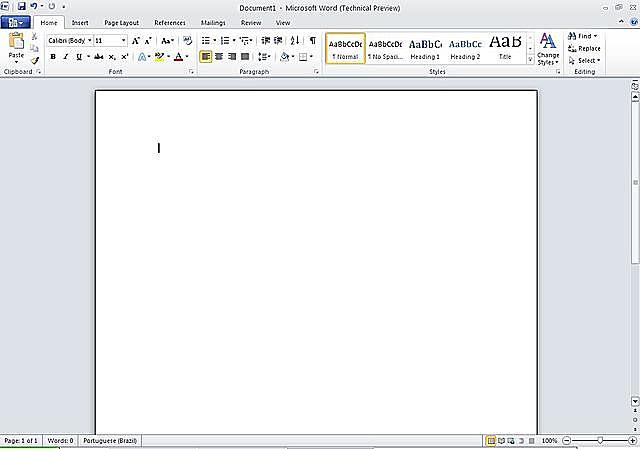Click the Decrease Indent icon
Screen dimensions: 640x449
click(x=266, y=40)
